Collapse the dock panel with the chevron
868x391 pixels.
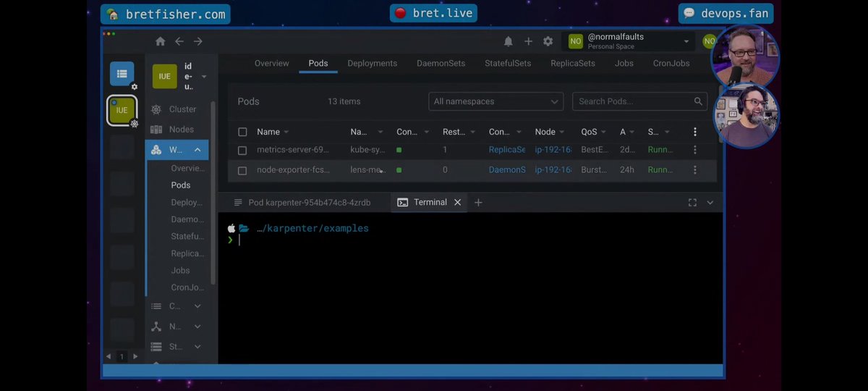[x=710, y=203]
